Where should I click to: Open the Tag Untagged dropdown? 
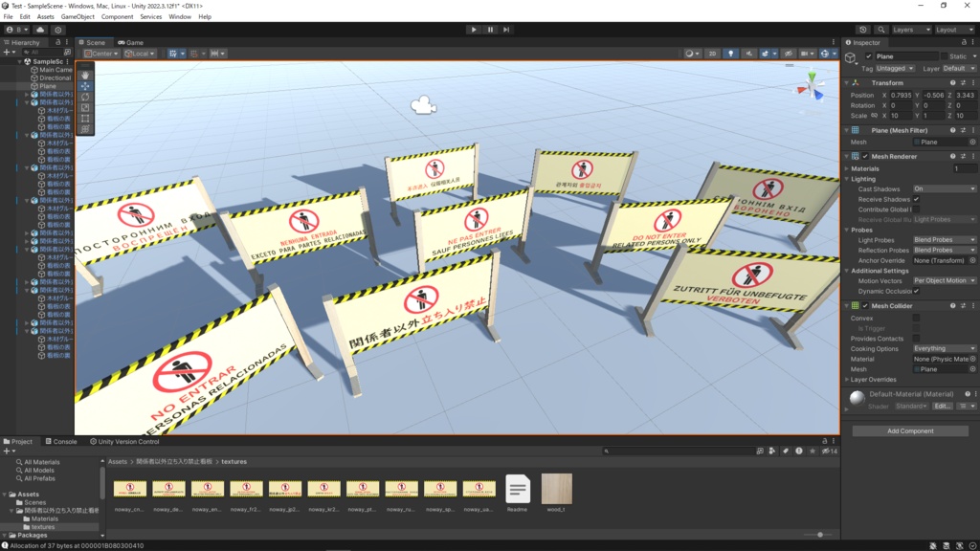coord(895,69)
